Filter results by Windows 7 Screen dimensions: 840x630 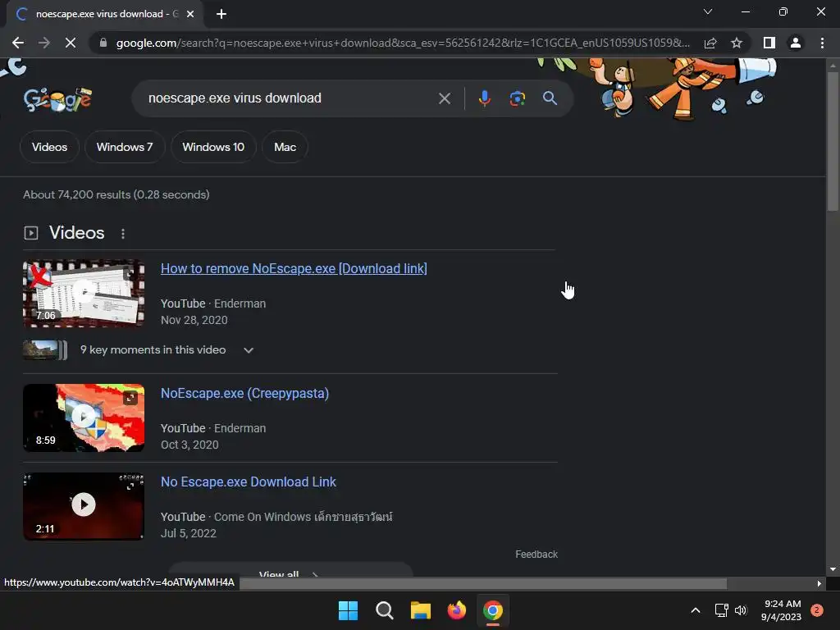125,147
